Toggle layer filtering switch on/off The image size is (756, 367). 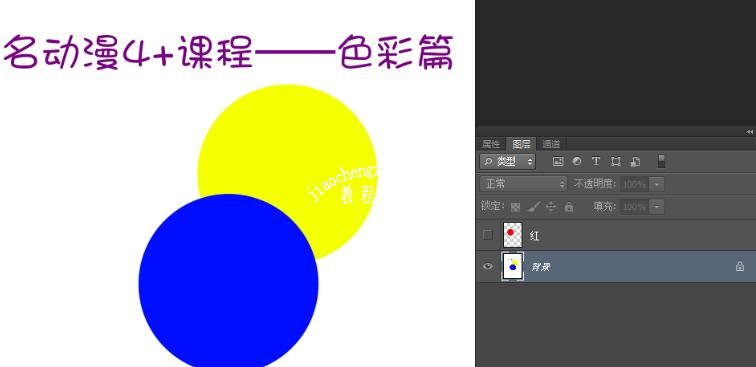662,161
